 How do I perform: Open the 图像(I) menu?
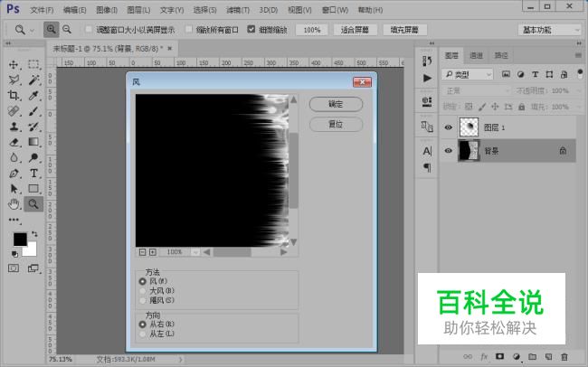click(x=107, y=10)
